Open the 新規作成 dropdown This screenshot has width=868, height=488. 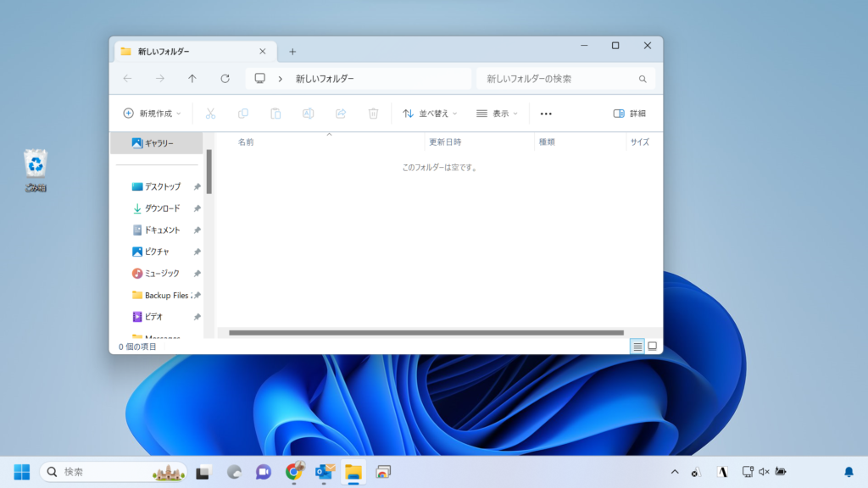[x=152, y=114]
